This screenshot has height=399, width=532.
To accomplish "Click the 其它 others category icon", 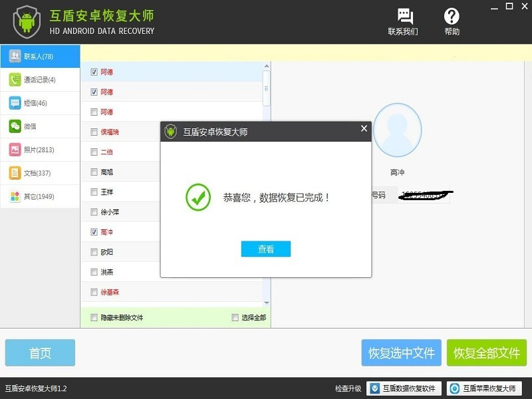I will pos(17,196).
